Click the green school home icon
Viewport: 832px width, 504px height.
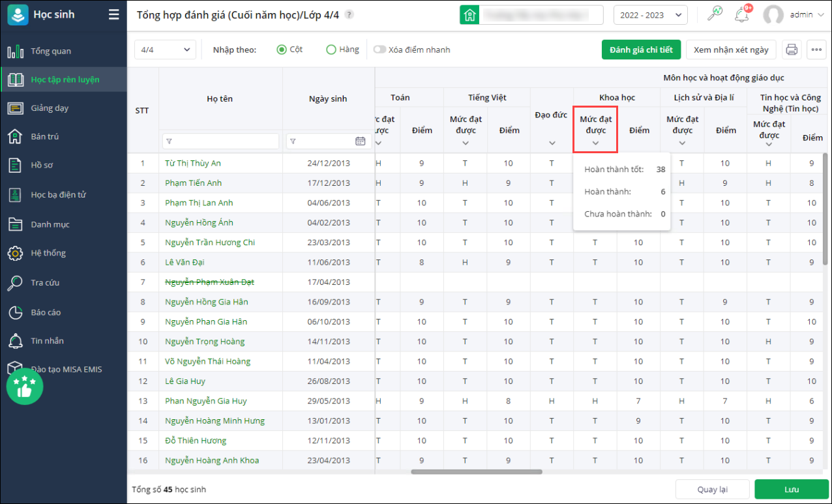[469, 15]
